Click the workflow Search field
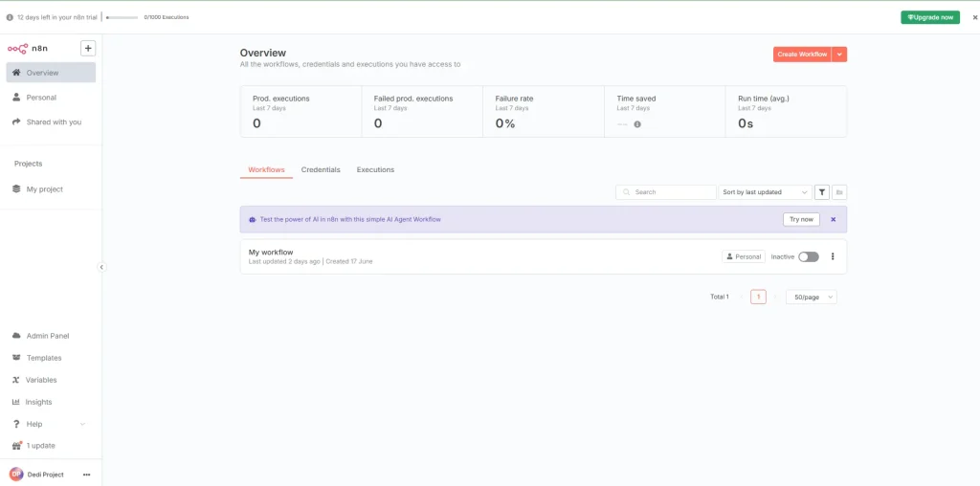 666,192
